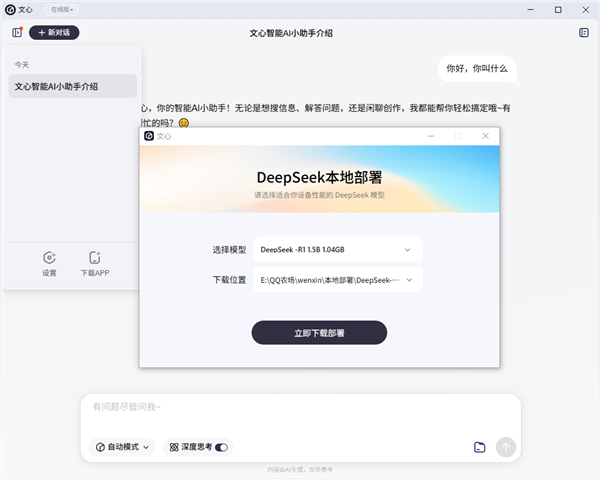Open the 在线版 version dropdown
This screenshot has width=600, height=480.
[x=61, y=10]
